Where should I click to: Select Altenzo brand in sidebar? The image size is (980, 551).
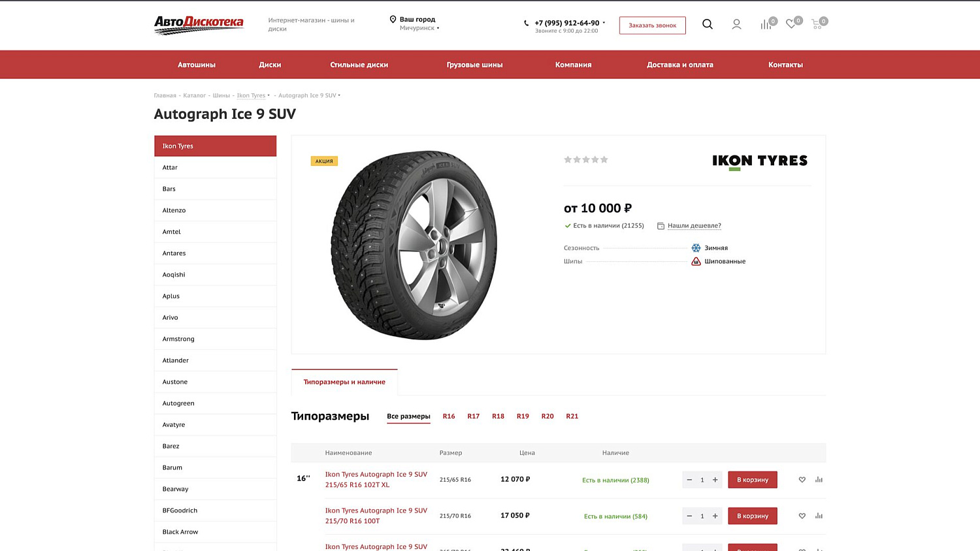tap(216, 210)
